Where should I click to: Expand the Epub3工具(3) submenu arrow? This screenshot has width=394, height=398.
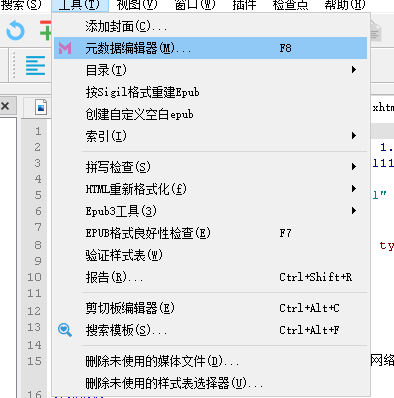coord(354,211)
